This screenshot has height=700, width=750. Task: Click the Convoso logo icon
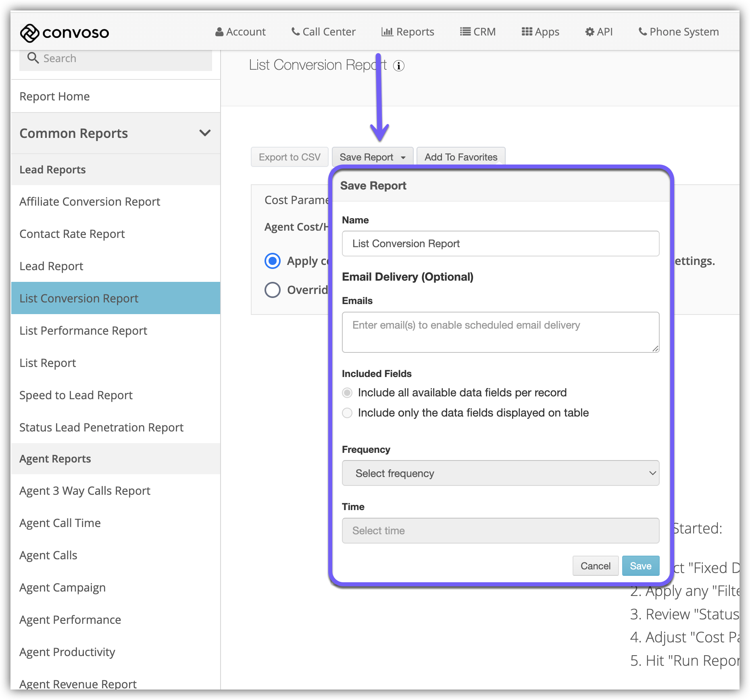click(29, 33)
